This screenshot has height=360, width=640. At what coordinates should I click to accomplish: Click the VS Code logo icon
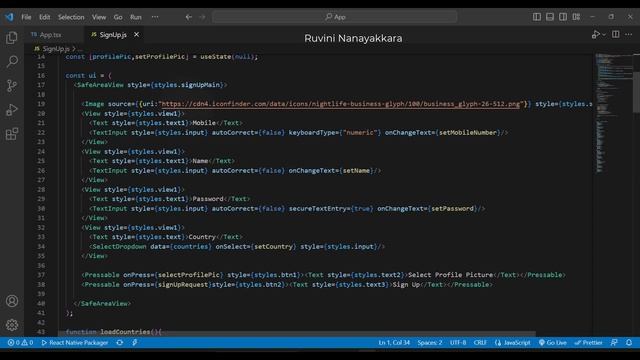[x=9, y=17]
